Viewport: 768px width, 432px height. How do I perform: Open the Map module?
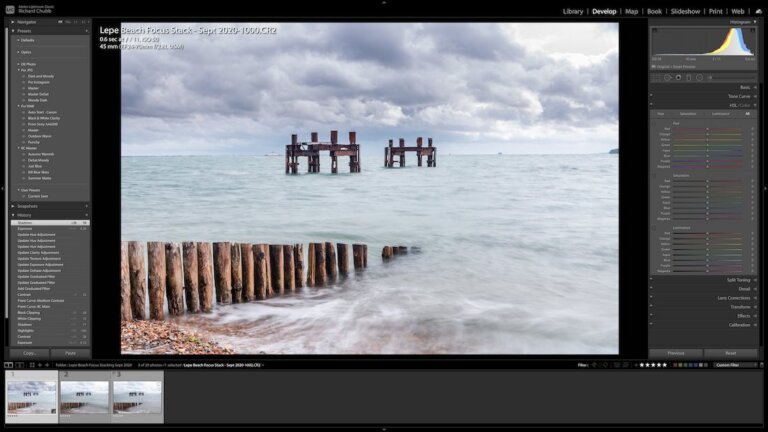pyautogui.click(x=631, y=11)
